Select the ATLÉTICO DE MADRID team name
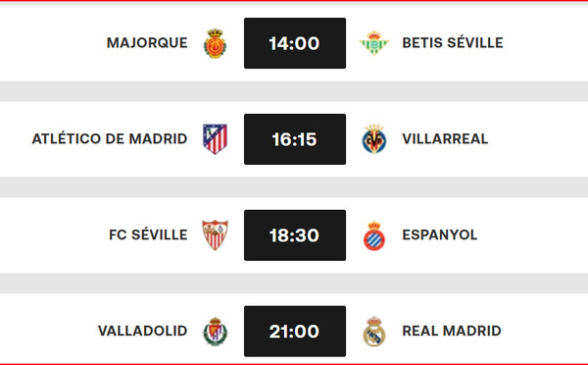The image size is (588, 365). (110, 138)
